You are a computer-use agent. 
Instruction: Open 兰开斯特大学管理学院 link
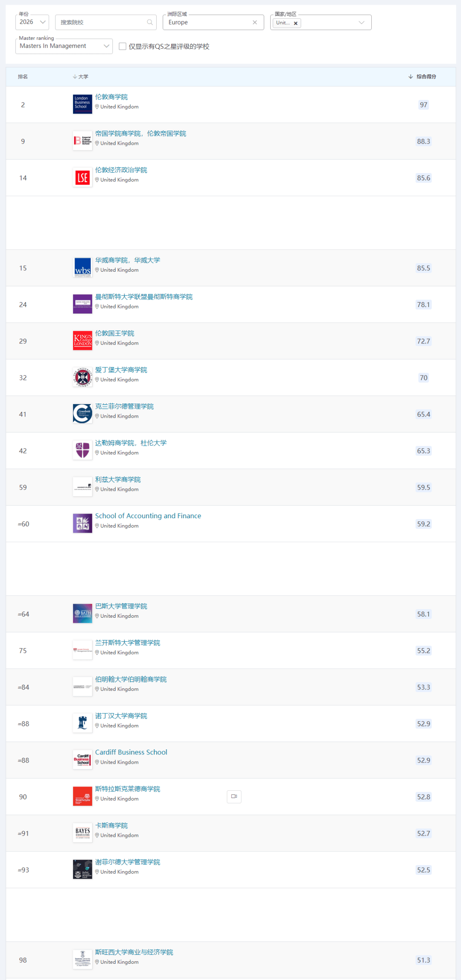128,643
